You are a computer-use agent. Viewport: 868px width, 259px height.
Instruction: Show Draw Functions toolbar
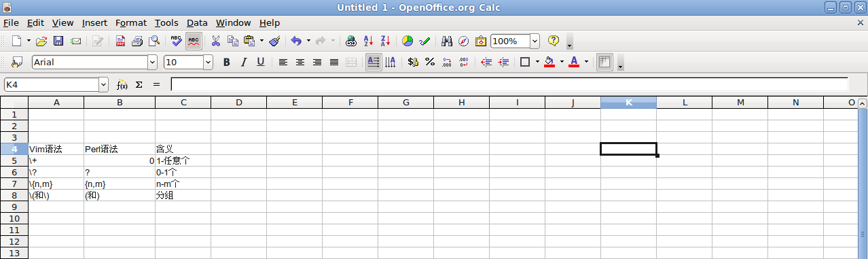point(425,41)
